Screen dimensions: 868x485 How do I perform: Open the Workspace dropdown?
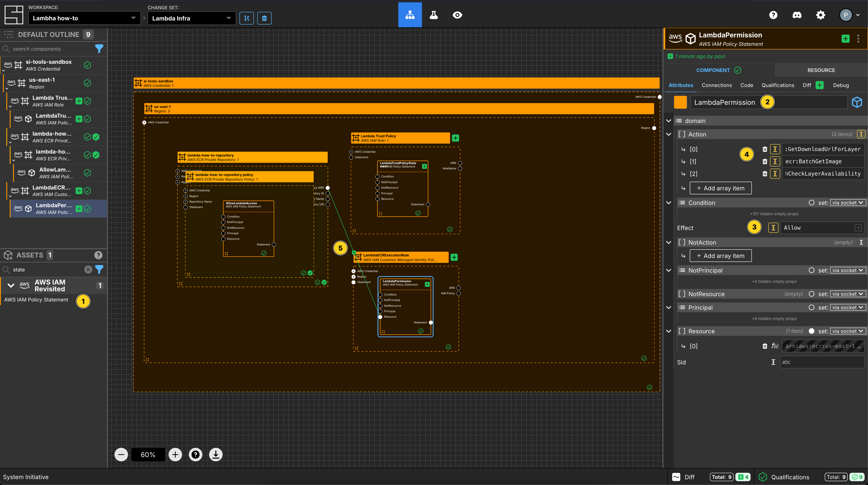(84, 18)
